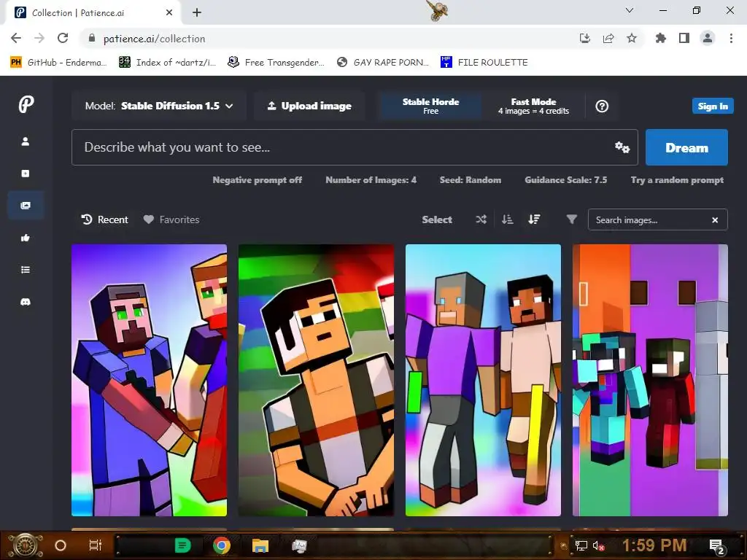Image resolution: width=747 pixels, height=560 pixels.
Task: Open the Discord icon in sidebar
Action: pos(26,302)
